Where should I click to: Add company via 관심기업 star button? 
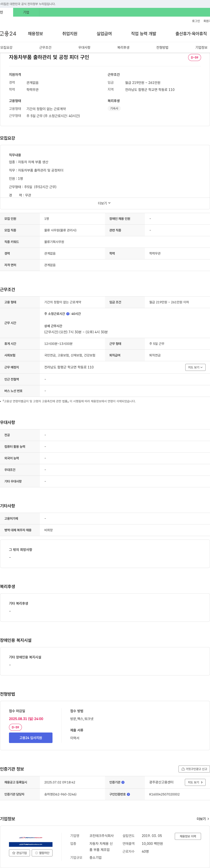tap(19, 853)
